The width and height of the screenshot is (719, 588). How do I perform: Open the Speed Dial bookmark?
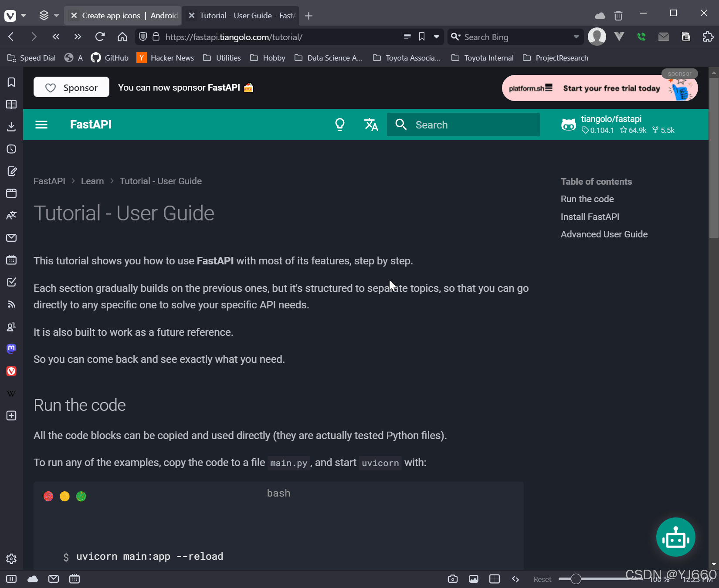[31, 58]
